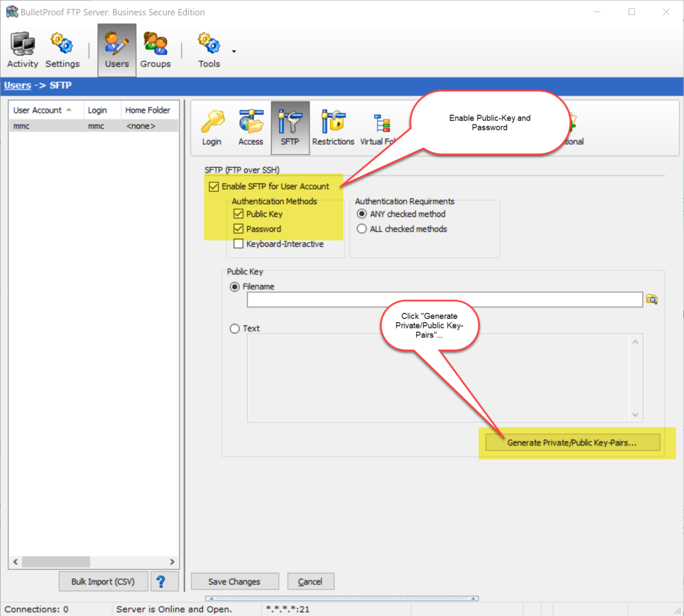Open the Activity panel
Viewport: 684px width, 616px height.
pyautogui.click(x=22, y=50)
